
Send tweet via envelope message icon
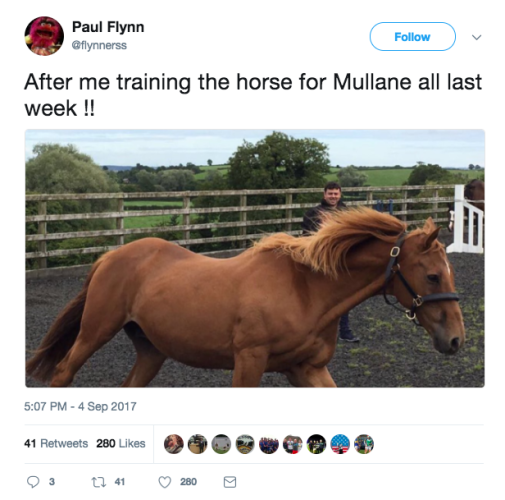230,482
